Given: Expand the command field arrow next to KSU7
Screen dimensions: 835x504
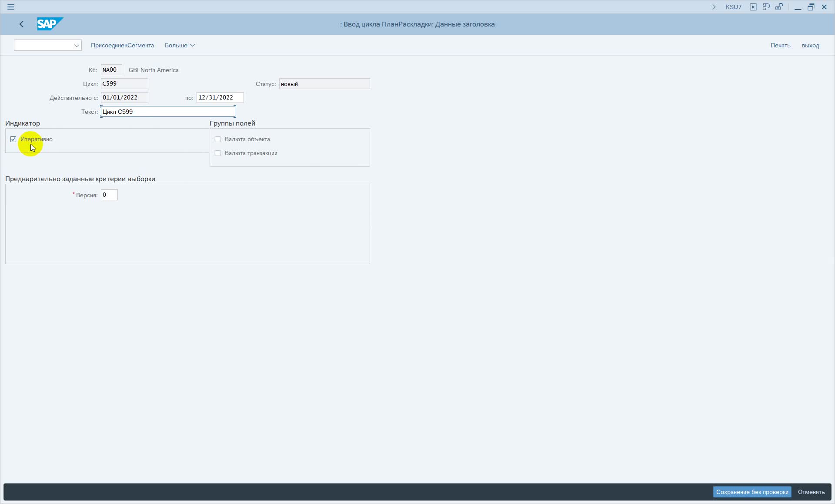Looking at the screenshot, I should (714, 7).
